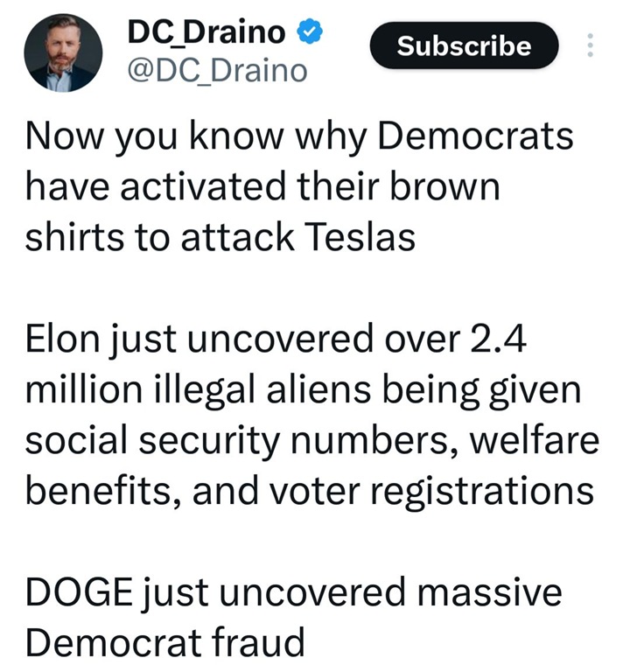
Task: Click the phrase "Democrat fraud"
Action: [x=164, y=643]
